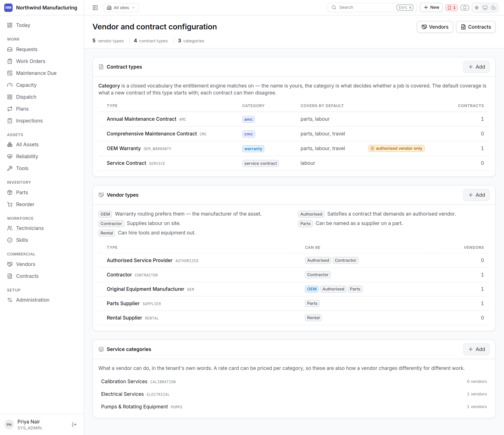The width and height of the screenshot is (504, 435).
Task: Switch to dark theme moon icon
Action: point(493,8)
